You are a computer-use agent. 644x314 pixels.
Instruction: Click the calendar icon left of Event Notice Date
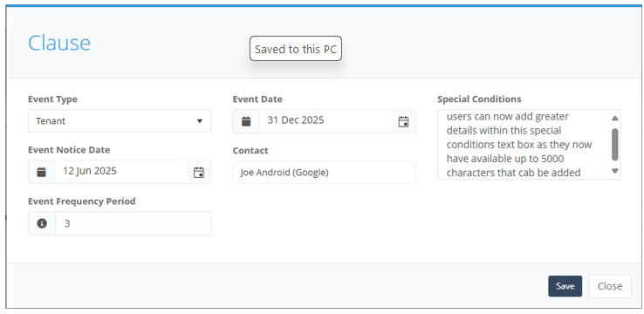pos(42,172)
